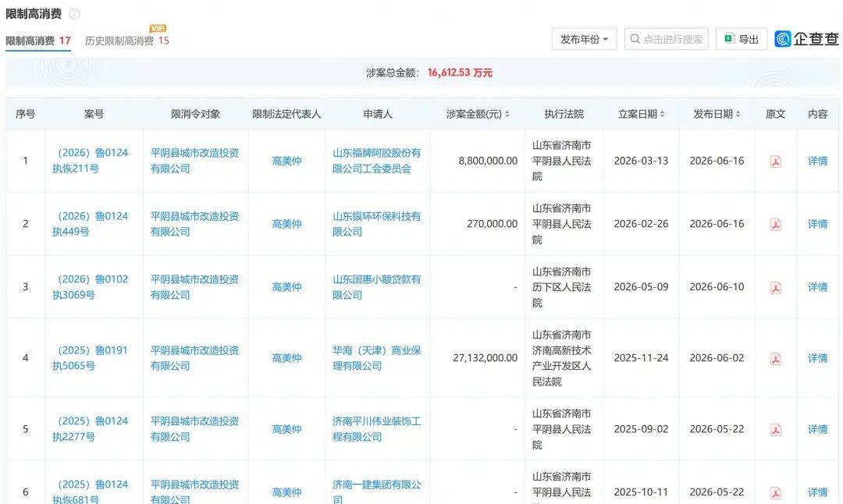Click the 企查查 logo
843x504 pixels.
tap(806, 39)
